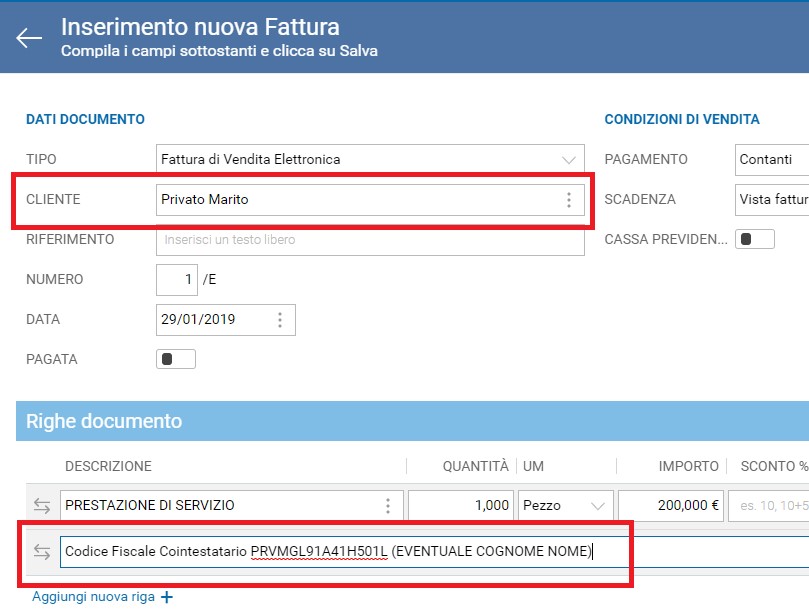This screenshot has width=809, height=615.
Task: Click the CONDIZIONI DI VENDITA section heading
Action: [x=682, y=119]
